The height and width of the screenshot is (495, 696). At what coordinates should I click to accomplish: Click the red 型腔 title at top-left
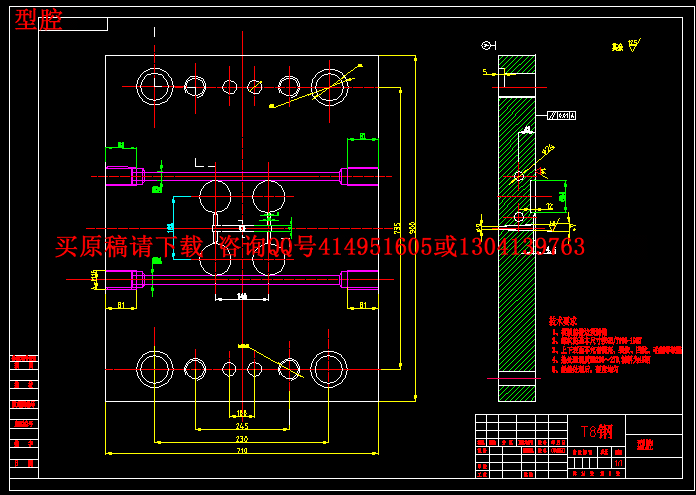click(39, 20)
